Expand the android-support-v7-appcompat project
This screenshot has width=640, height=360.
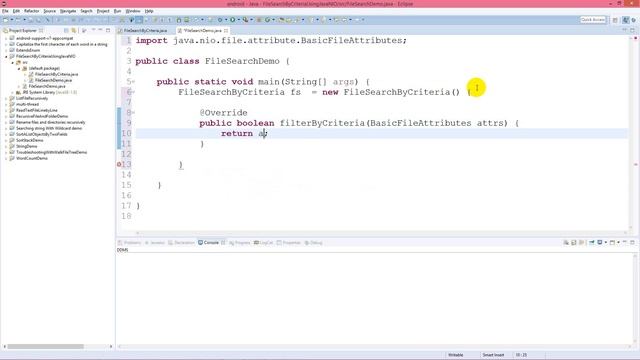(6, 38)
